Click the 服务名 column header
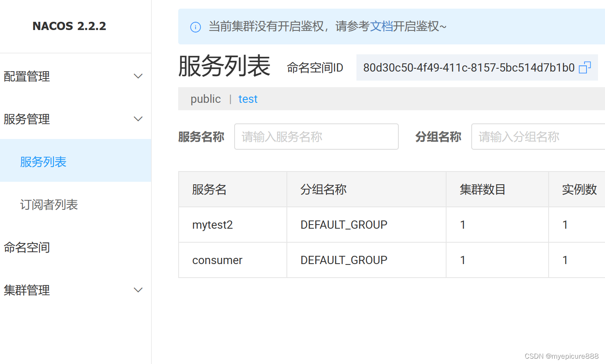The height and width of the screenshot is (364, 605). tap(209, 189)
